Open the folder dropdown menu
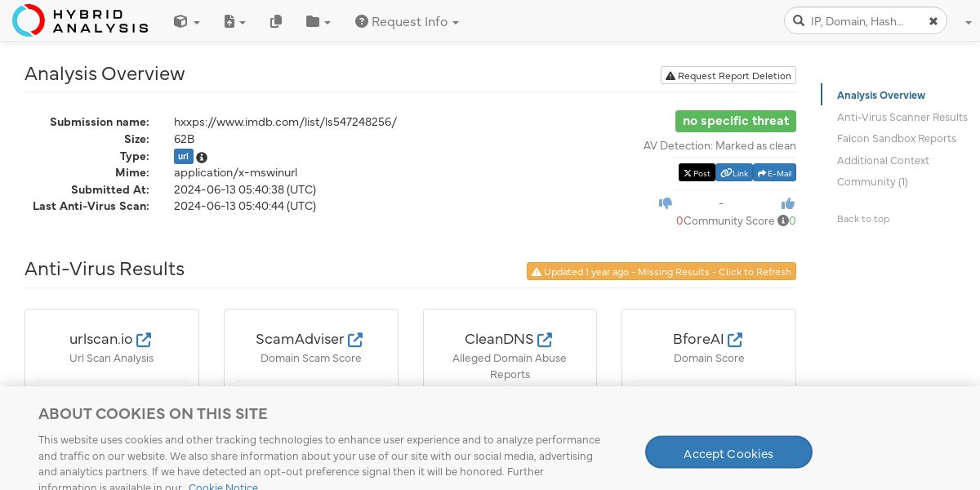 click(x=318, y=22)
